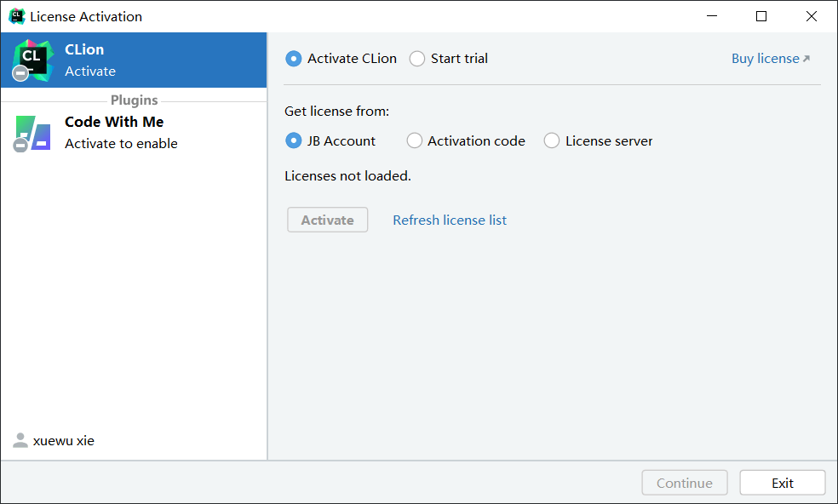Click the gray minus badge on the CLion icon
The image size is (838, 504).
tap(21, 74)
